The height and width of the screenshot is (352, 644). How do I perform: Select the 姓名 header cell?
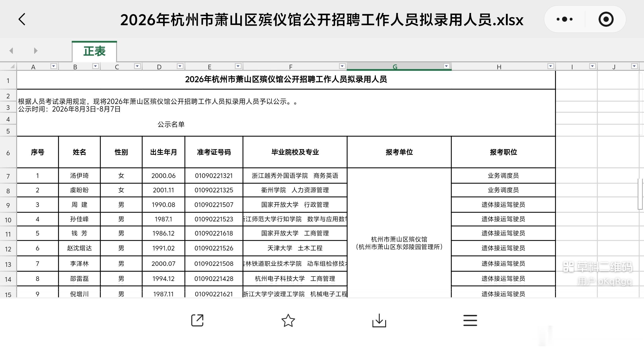coord(79,152)
